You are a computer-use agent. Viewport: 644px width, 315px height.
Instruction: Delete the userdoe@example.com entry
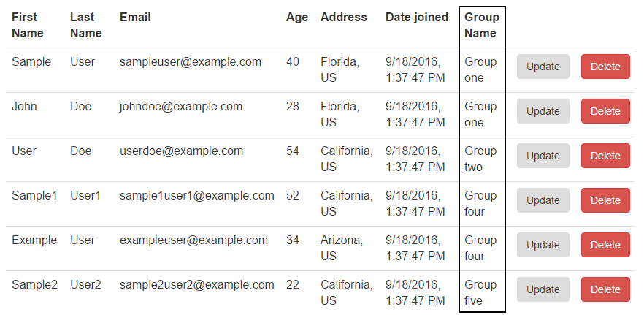coord(605,156)
